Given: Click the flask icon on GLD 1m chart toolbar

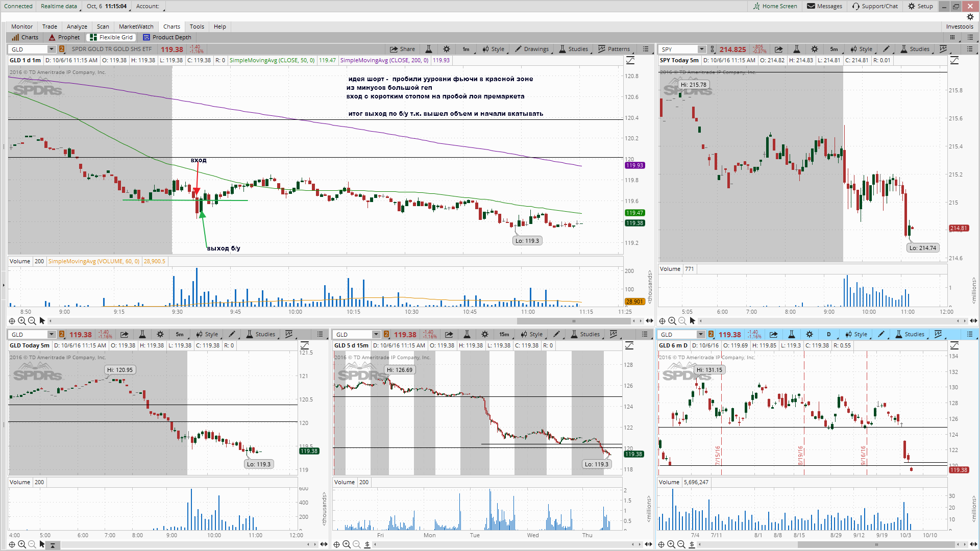Looking at the screenshot, I should (429, 49).
